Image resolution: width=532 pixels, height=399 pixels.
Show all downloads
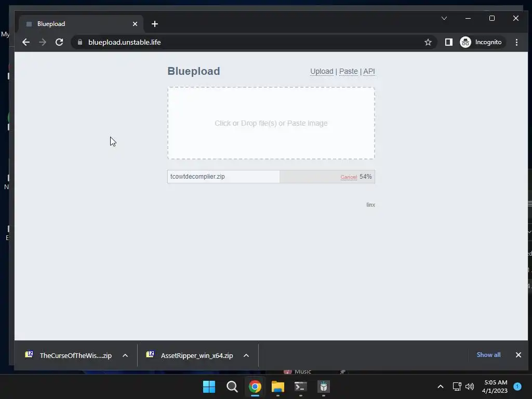tap(488, 354)
